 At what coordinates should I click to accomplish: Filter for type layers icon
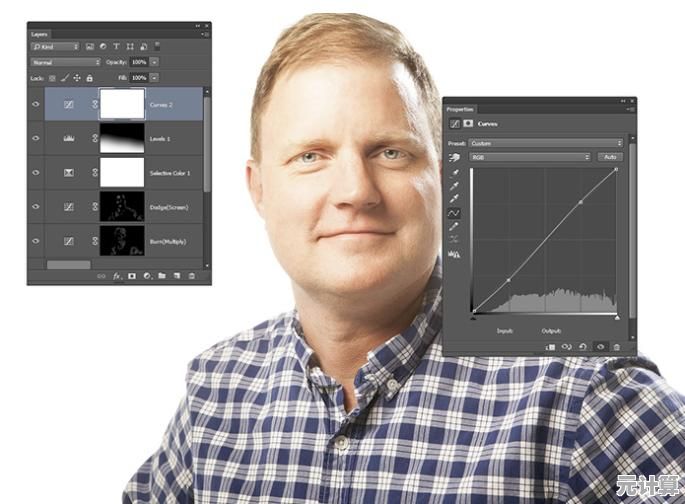point(116,46)
